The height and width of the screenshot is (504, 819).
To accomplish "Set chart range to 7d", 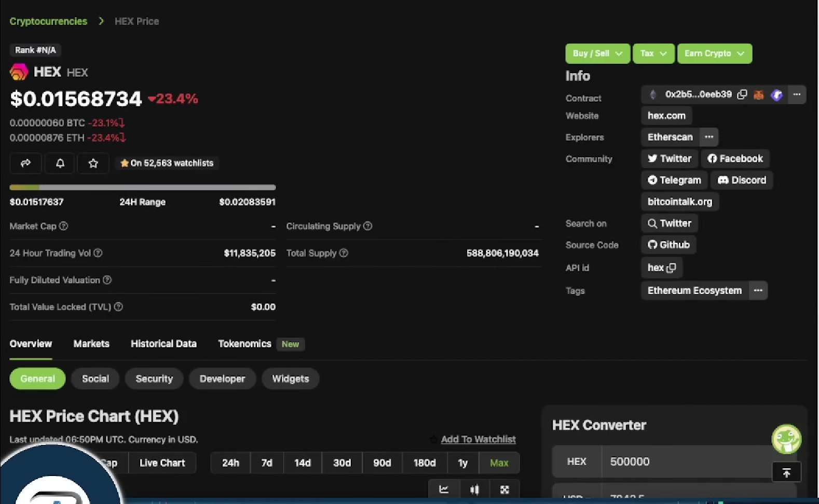I will pos(267,463).
